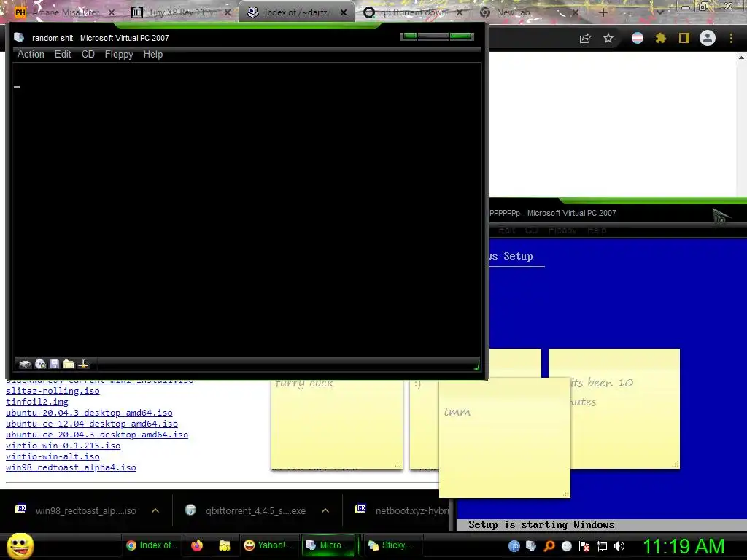Screen dimensions: 747x560
Task: Open downloaded netboot.xyz-hybrid file
Action: click(403, 510)
